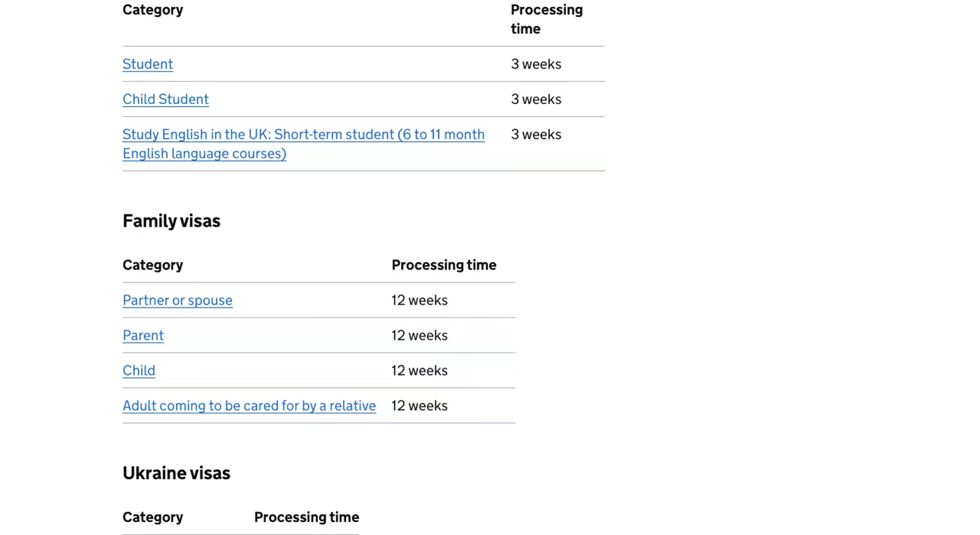Click the 12 weeks cell beside Parent
Viewport: 980px width, 535px height.
(419, 335)
